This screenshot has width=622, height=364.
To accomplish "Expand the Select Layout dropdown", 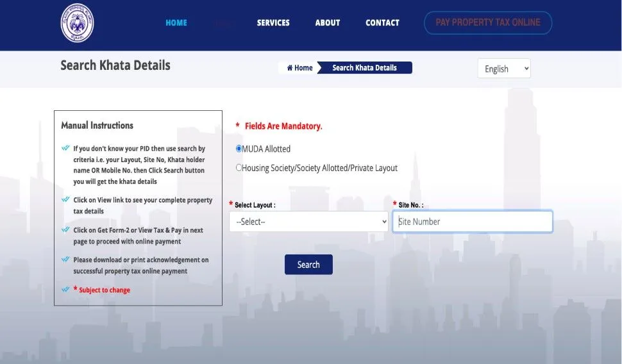I will [308, 222].
